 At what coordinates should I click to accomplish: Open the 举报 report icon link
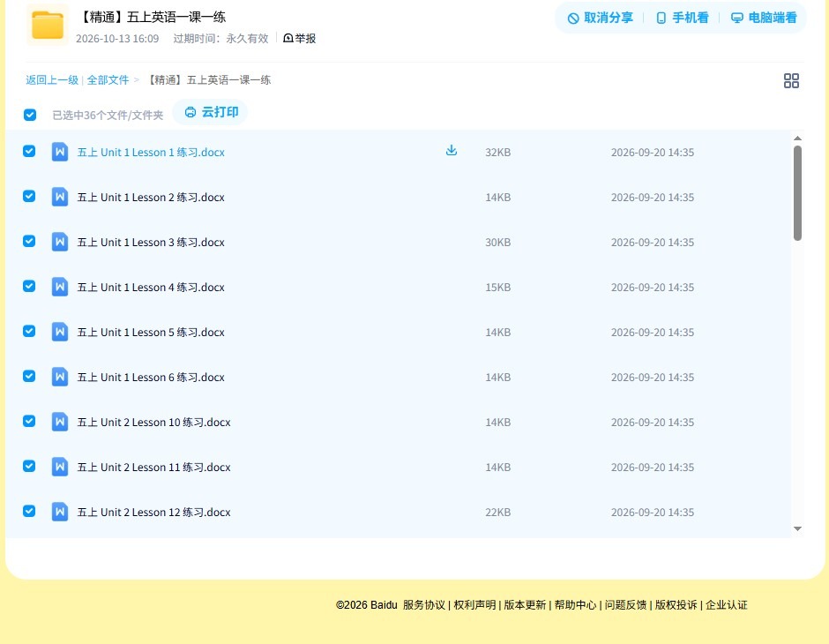click(299, 38)
